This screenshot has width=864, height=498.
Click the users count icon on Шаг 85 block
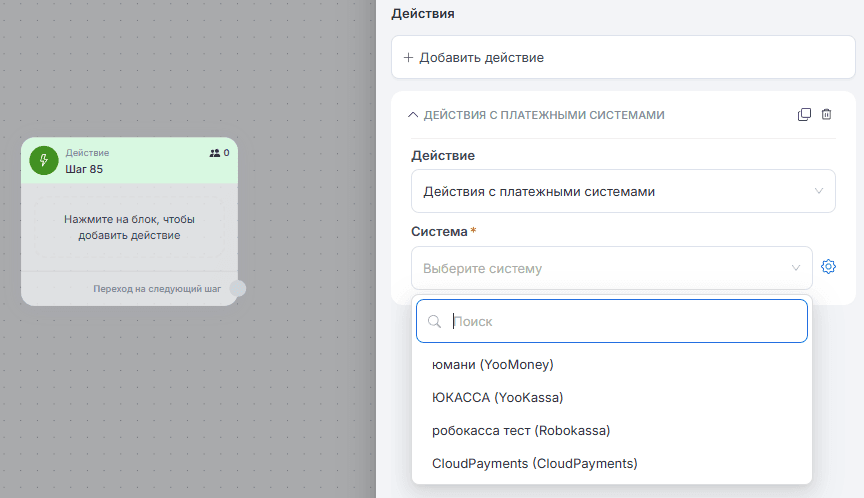(214, 153)
